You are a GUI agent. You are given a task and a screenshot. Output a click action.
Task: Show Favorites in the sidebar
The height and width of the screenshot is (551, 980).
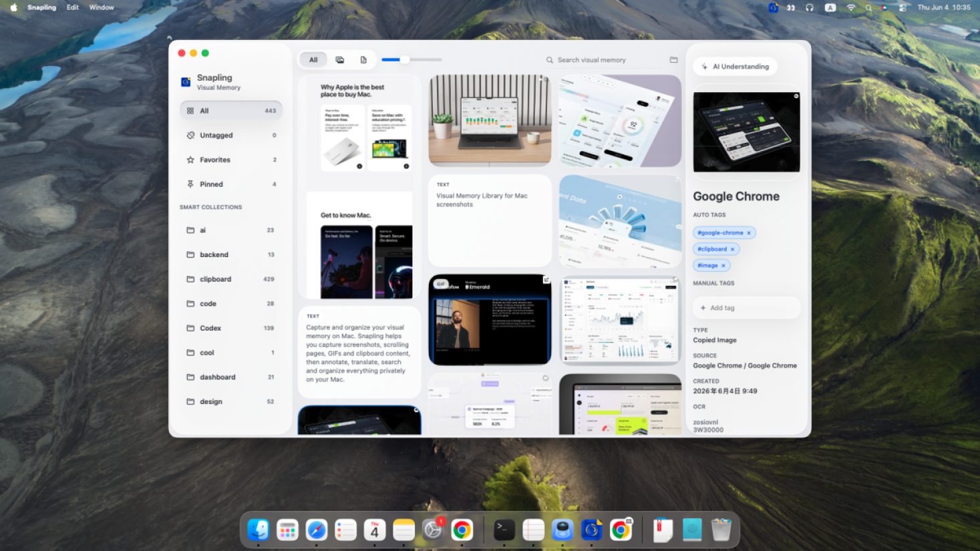(x=231, y=160)
